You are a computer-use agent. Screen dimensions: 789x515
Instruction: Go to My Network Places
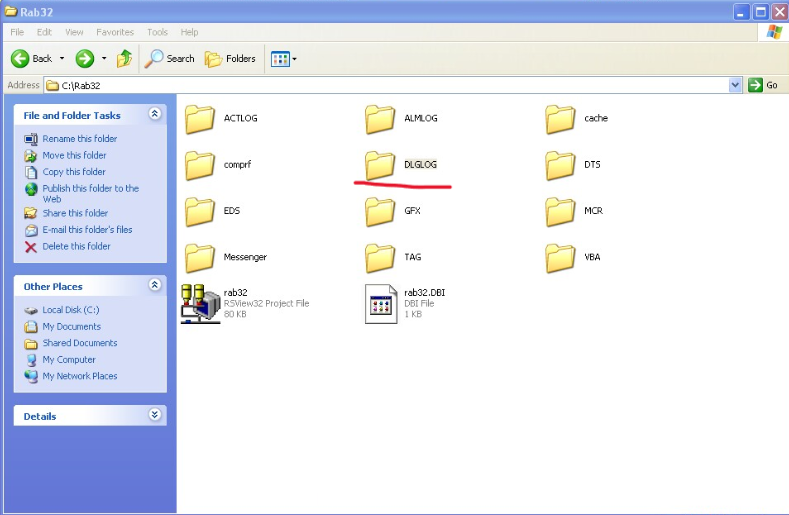[x=80, y=376]
